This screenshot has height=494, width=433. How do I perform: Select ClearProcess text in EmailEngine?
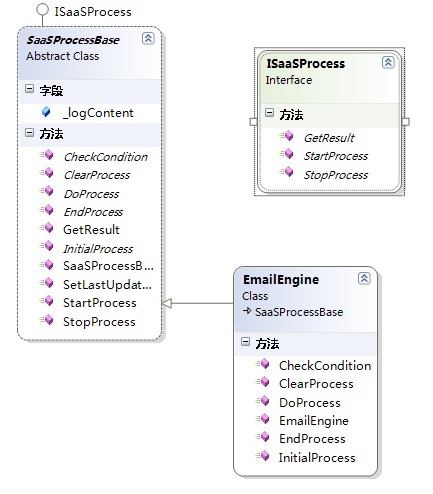316,384
